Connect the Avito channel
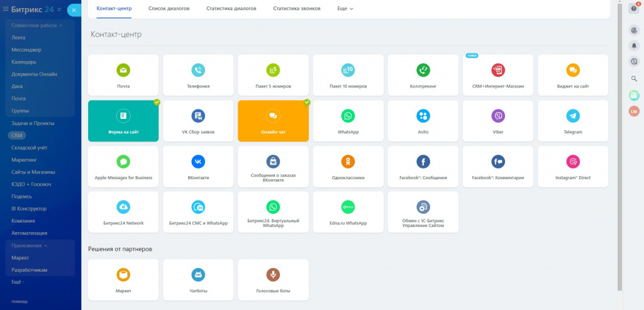 coord(423,121)
